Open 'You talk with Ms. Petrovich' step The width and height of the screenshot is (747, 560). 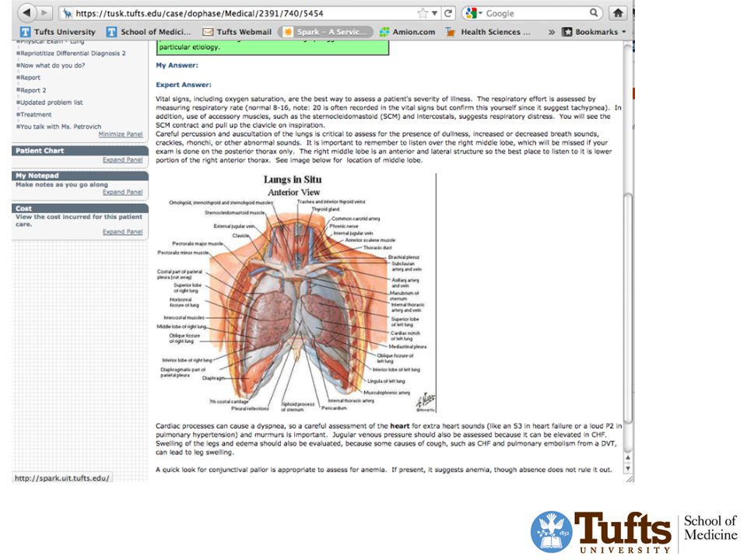point(59,127)
